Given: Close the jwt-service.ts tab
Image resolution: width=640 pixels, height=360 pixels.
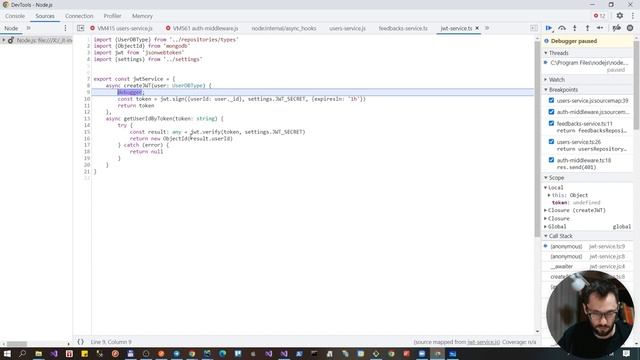Looking at the screenshot, I should 477,28.
